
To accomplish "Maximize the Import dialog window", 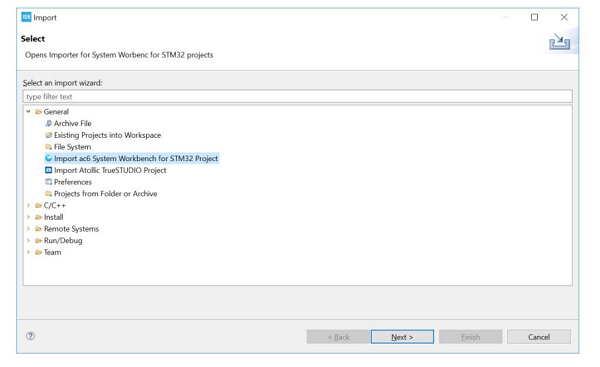I will pos(534,17).
